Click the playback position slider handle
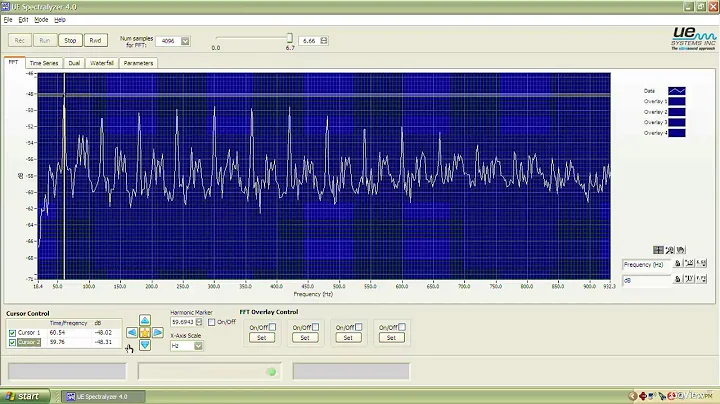 tap(290, 38)
